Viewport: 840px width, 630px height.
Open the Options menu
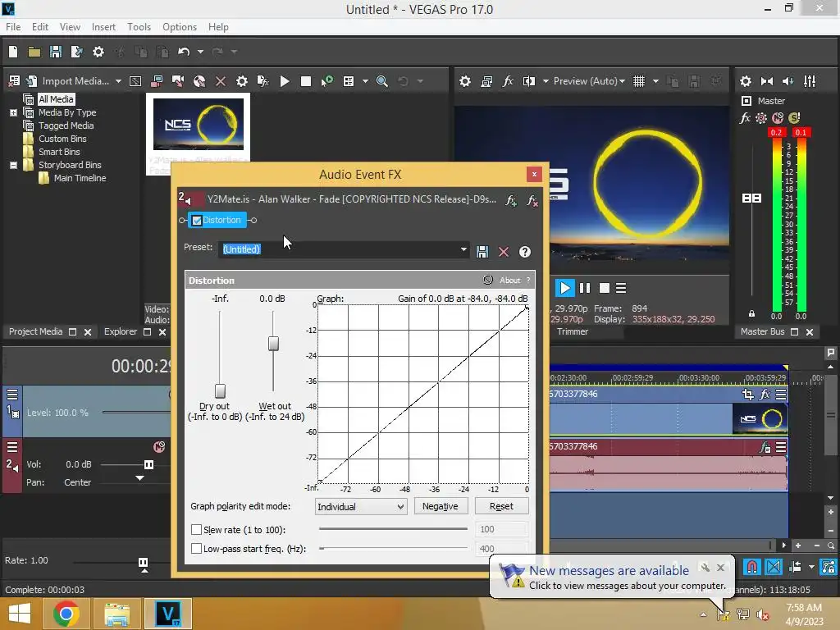pyautogui.click(x=180, y=27)
